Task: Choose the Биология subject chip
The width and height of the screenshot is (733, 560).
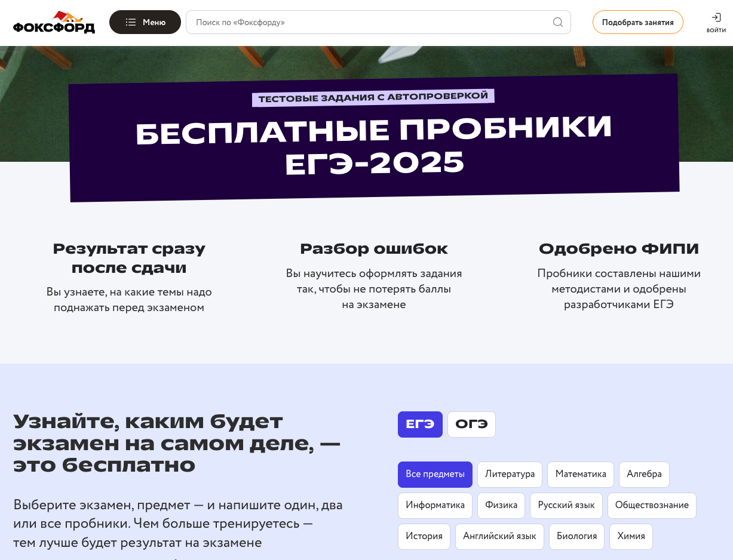Action: pos(576,537)
